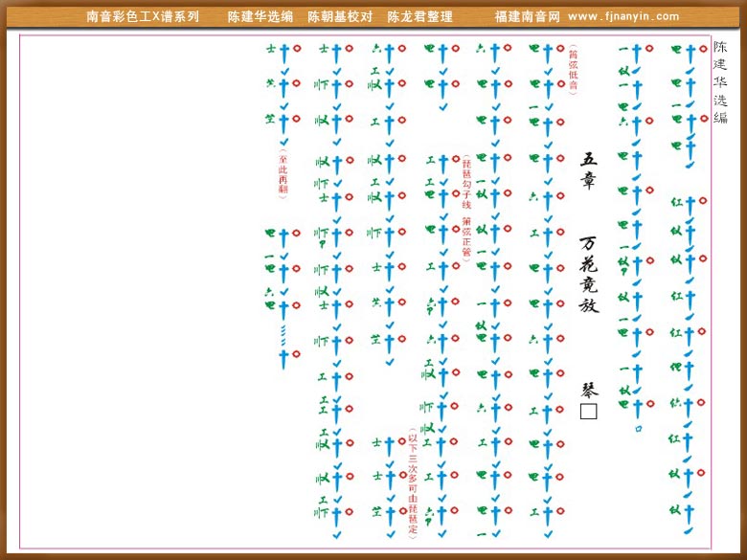Tick the empty square box below 琴

pyautogui.click(x=588, y=412)
